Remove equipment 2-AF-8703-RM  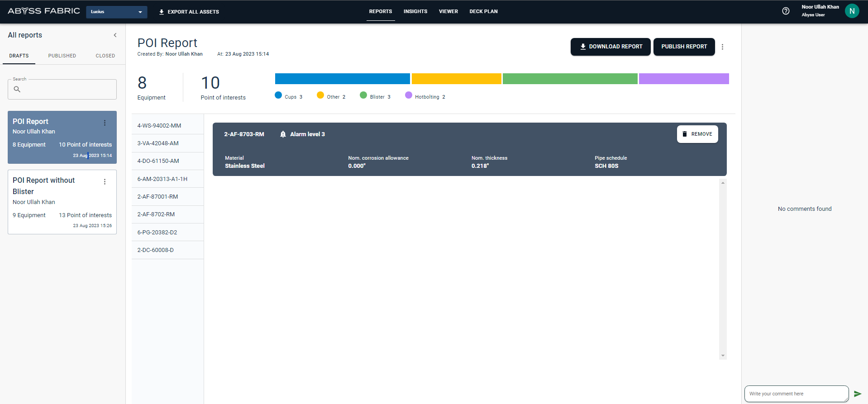697,134
